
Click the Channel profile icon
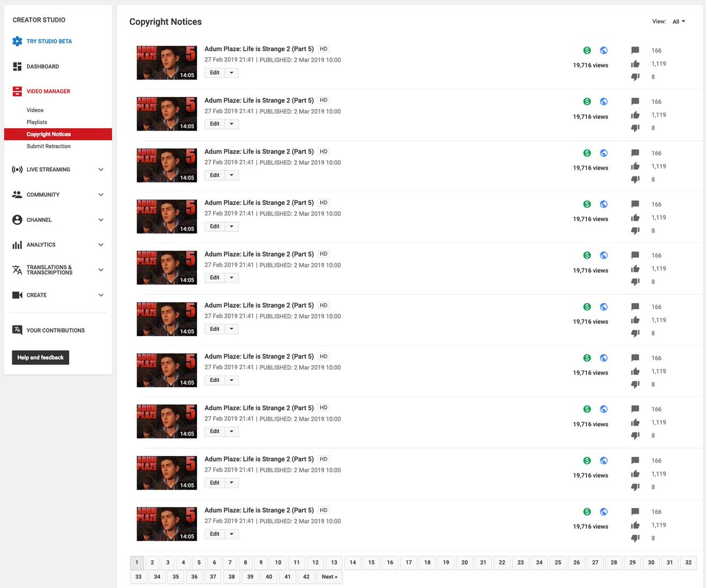click(17, 220)
